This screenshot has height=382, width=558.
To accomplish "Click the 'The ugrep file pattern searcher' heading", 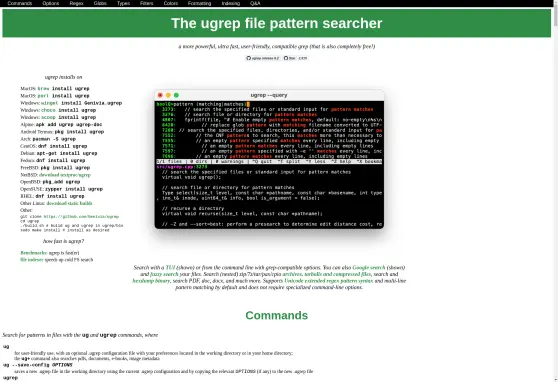I will point(277,23).
